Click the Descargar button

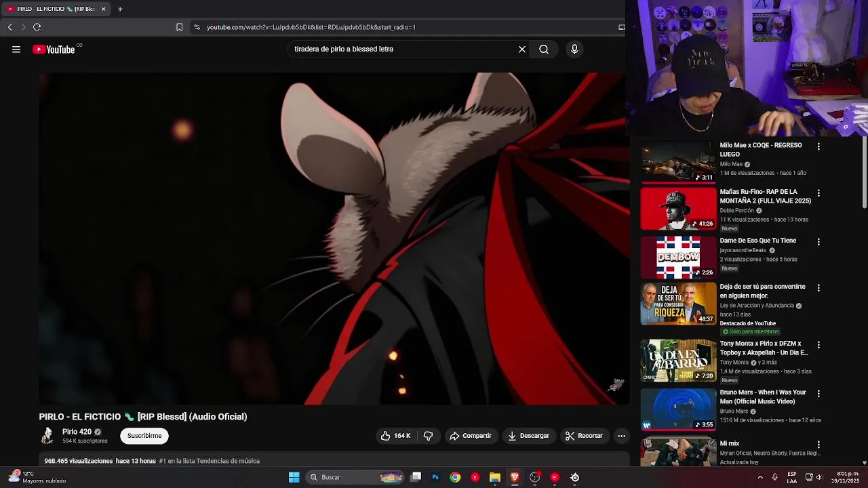(528, 436)
